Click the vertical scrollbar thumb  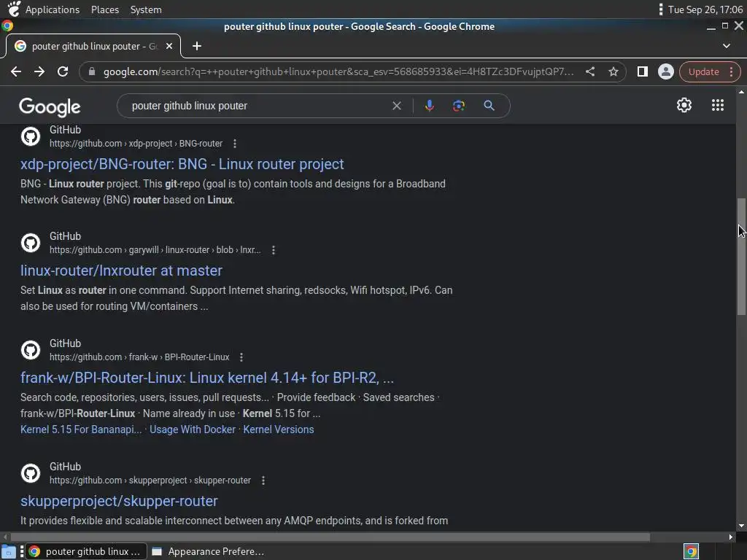741,256
